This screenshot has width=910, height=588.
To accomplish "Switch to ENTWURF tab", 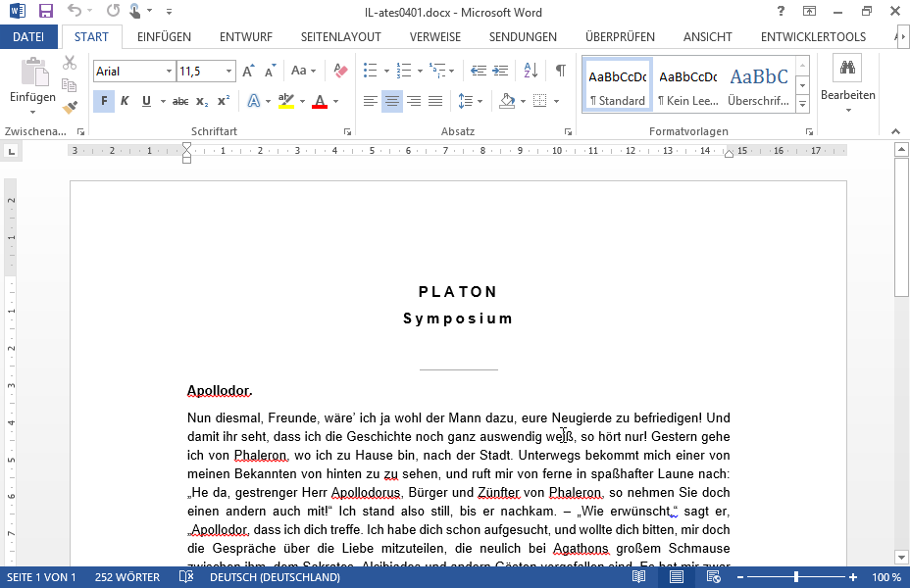I will click(x=246, y=36).
